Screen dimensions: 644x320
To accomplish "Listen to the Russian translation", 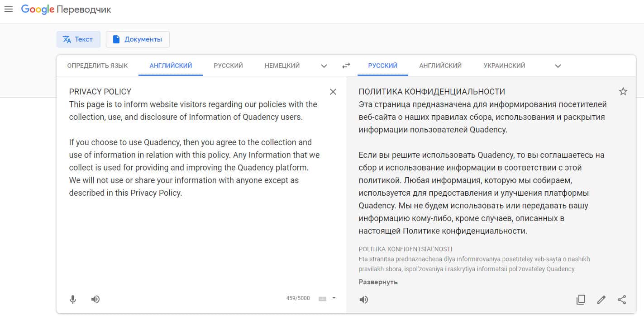I will [364, 300].
